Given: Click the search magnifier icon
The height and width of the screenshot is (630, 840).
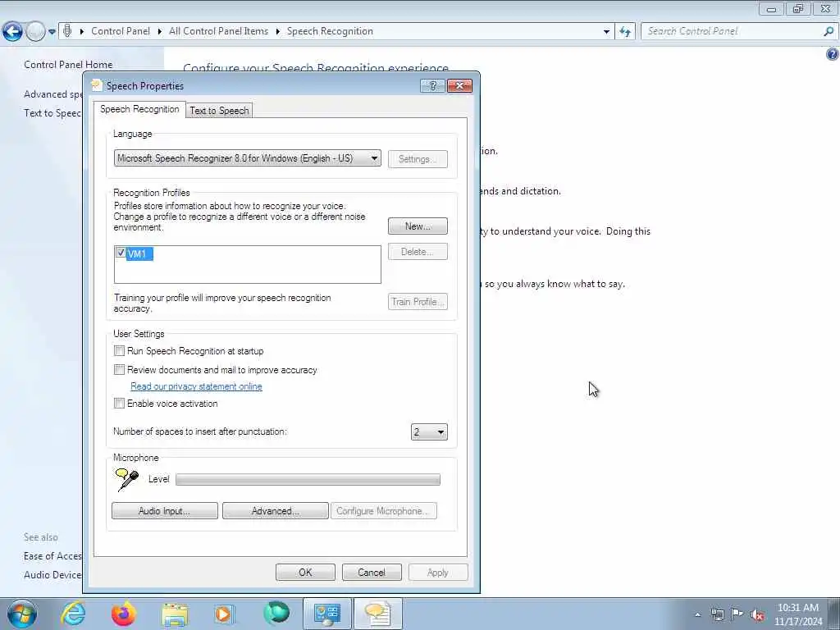Looking at the screenshot, I should click(829, 31).
